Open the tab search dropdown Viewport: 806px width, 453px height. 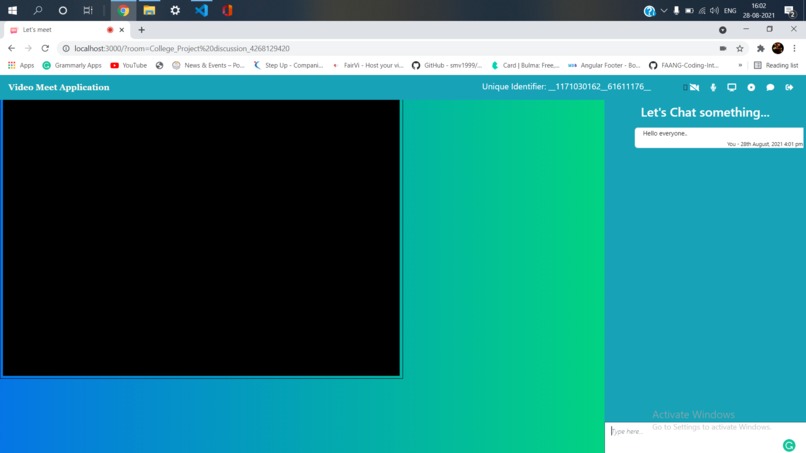(x=722, y=30)
